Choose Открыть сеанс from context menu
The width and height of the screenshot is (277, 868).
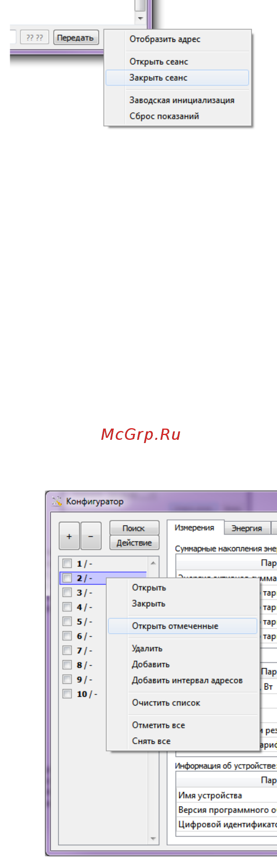click(x=159, y=62)
